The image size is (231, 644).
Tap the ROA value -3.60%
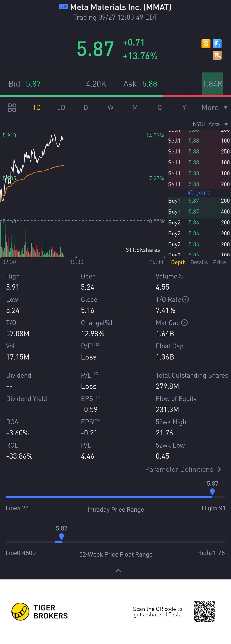pyautogui.click(x=17, y=433)
